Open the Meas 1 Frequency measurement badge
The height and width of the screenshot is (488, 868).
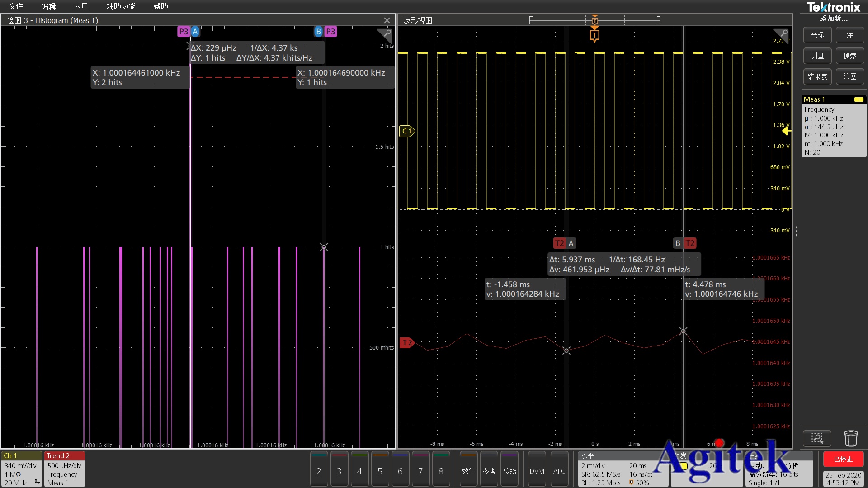pos(833,127)
